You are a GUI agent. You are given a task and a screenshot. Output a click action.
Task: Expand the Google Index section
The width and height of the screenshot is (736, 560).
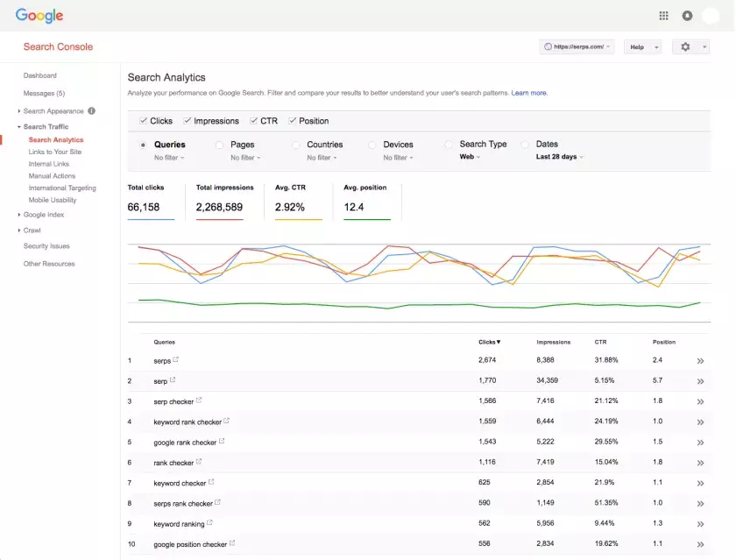18,215
